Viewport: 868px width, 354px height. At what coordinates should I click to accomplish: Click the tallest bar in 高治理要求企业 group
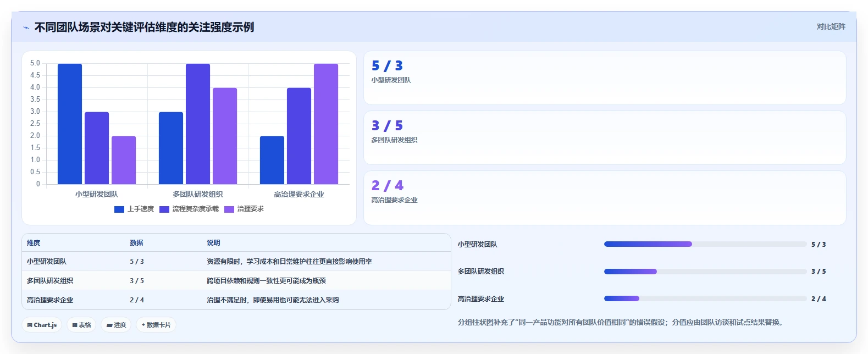pyautogui.click(x=326, y=124)
